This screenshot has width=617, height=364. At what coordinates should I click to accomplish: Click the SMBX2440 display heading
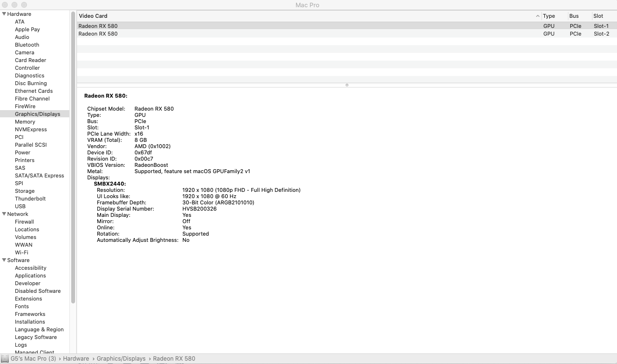[x=110, y=184]
